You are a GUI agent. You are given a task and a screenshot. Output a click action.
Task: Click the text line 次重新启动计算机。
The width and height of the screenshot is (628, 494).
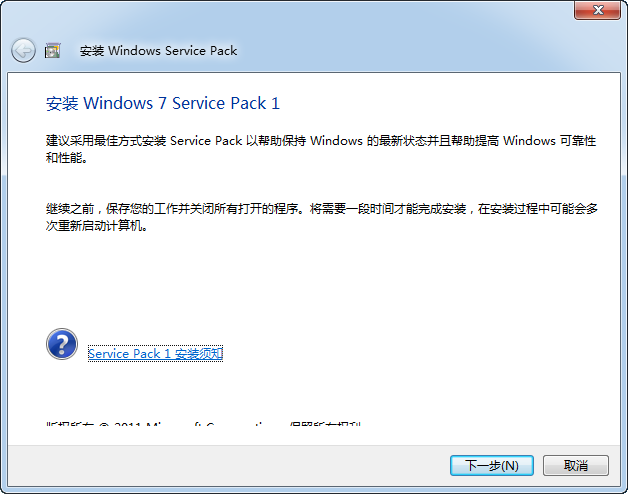[x=97, y=226]
